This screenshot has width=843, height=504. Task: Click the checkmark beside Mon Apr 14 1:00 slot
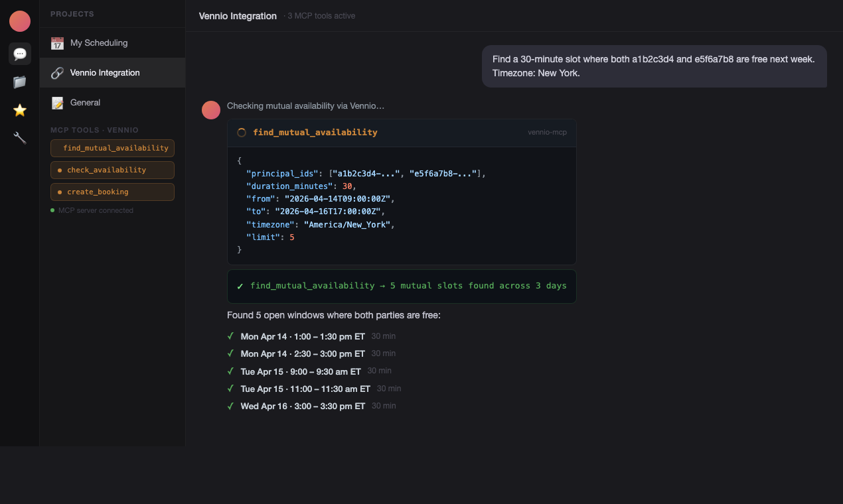[231, 336]
